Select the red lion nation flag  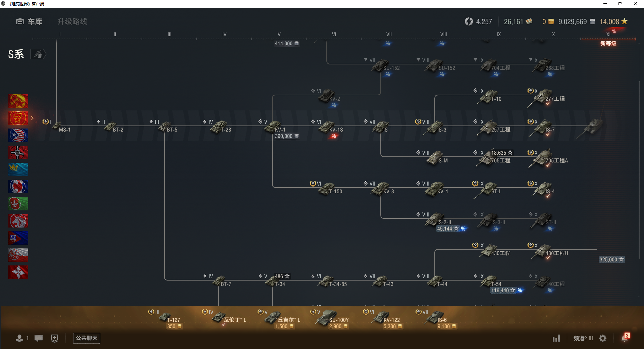(18, 221)
